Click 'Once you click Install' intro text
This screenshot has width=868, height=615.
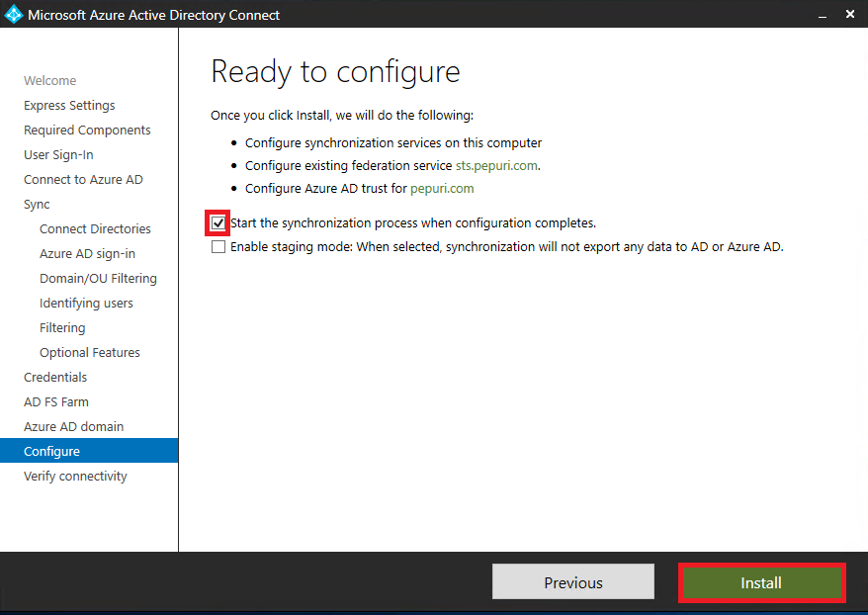pos(342,115)
